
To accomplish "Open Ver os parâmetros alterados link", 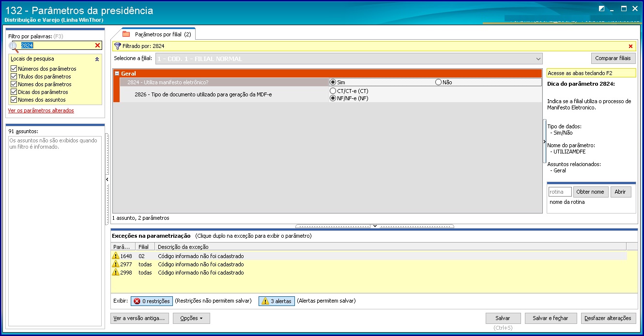I will coord(41,110).
